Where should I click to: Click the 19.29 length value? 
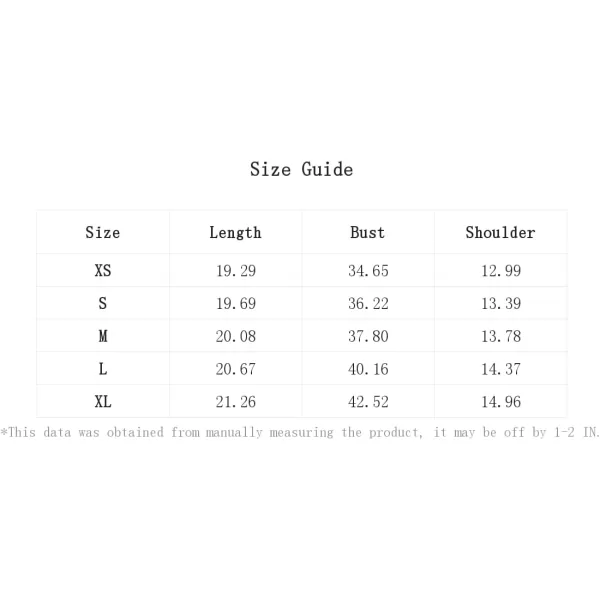[235, 271]
